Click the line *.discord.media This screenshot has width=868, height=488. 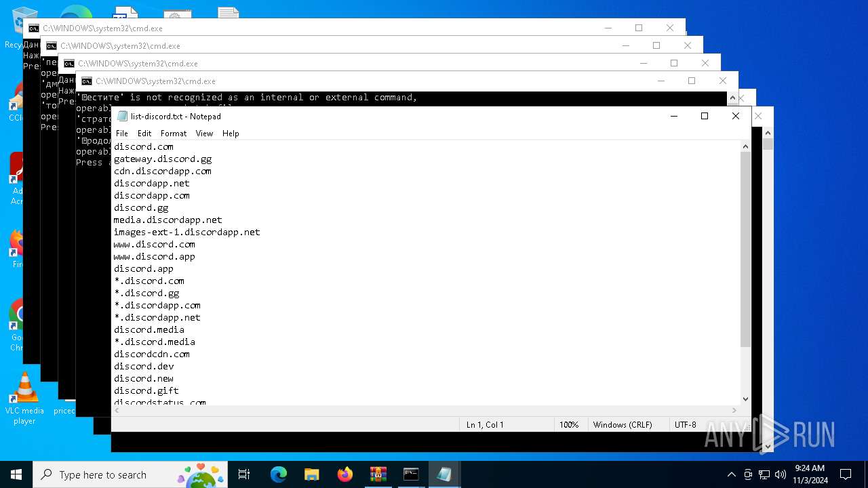pyautogui.click(x=155, y=342)
